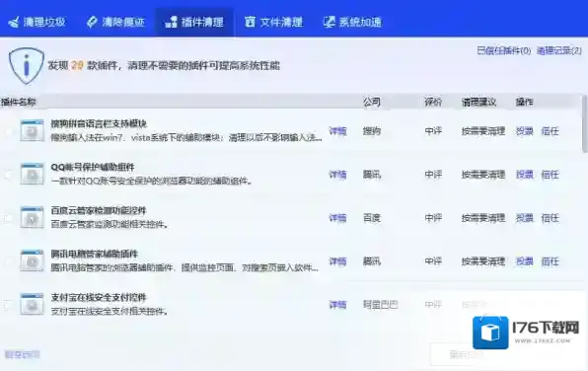The height and width of the screenshot is (371, 588).
Task: Click the 操作 column header
Action: tap(524, 102)
